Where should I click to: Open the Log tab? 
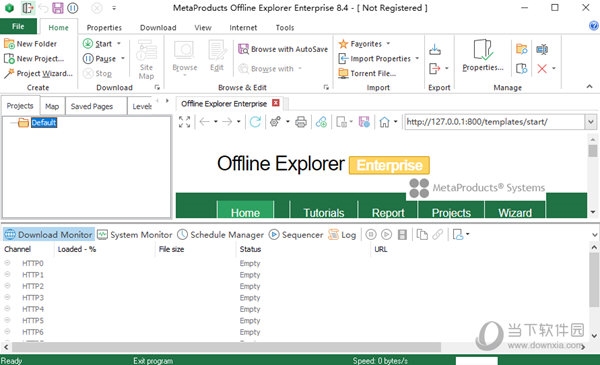click(x=342, y=235)
